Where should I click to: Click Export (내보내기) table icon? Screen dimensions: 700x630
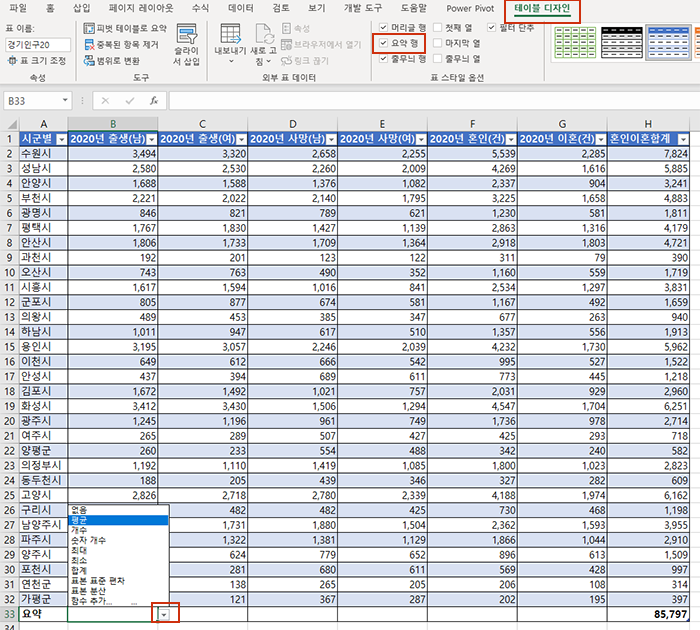230,33
